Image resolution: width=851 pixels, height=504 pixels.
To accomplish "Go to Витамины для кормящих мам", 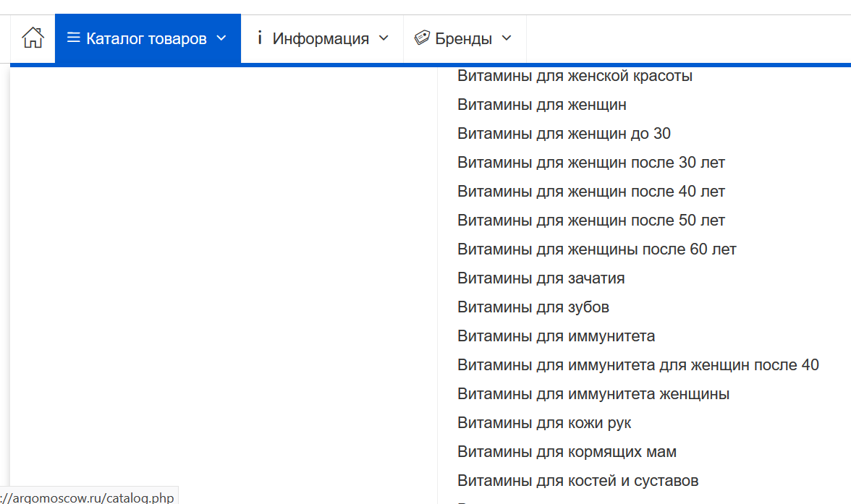I will (567, 452).
